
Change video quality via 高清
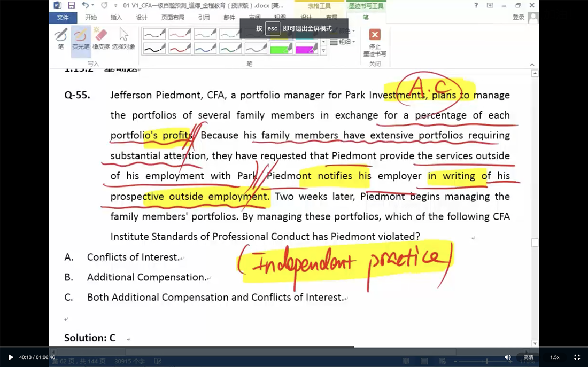point(528,357)
